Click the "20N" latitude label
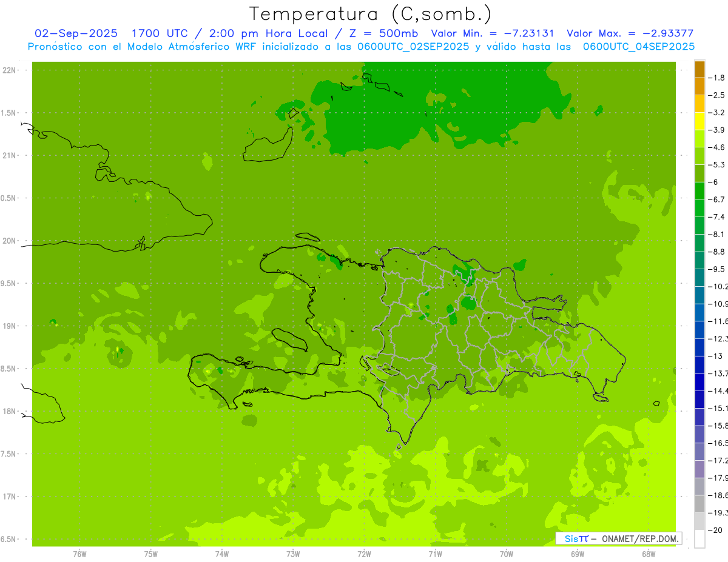Screen dimensions: 728x562 pyautogui.click(x=9, y=241)
